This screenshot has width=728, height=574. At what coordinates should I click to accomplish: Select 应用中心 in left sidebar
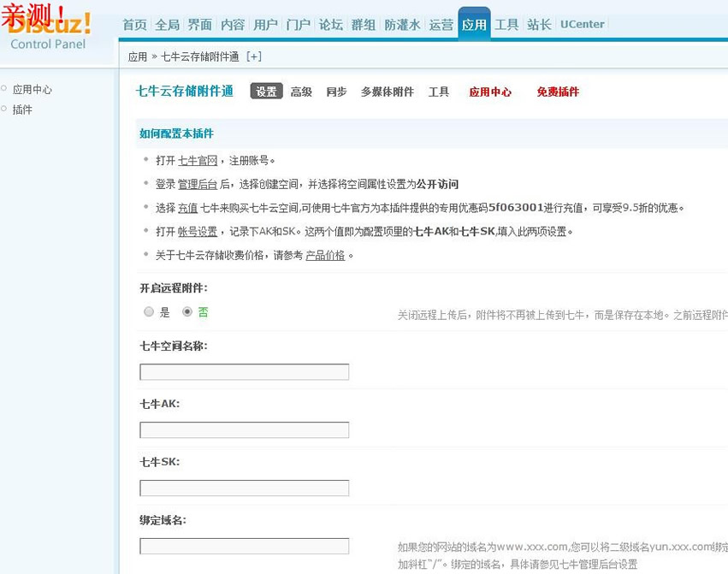coord(33,89)
